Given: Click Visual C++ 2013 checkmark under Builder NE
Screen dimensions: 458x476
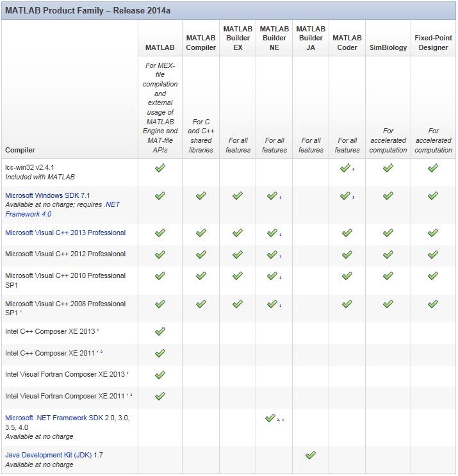Looking at the screenshot, I should pyautogui.click(x=272, y=233).
